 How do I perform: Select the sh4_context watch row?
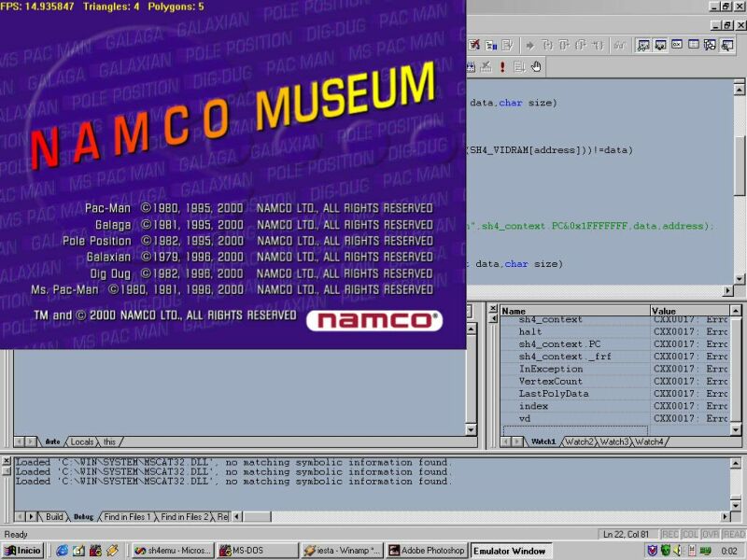click(614, 319)
